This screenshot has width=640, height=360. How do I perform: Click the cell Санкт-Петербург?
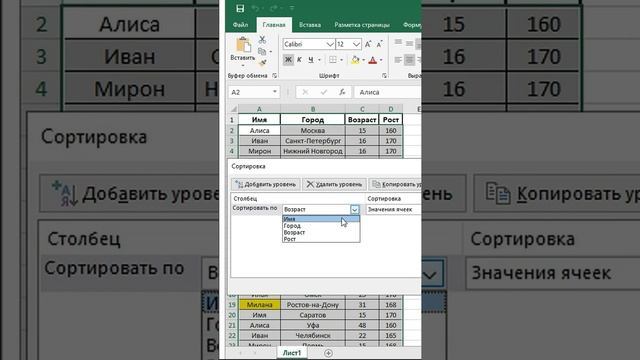[x=313, y=141]
